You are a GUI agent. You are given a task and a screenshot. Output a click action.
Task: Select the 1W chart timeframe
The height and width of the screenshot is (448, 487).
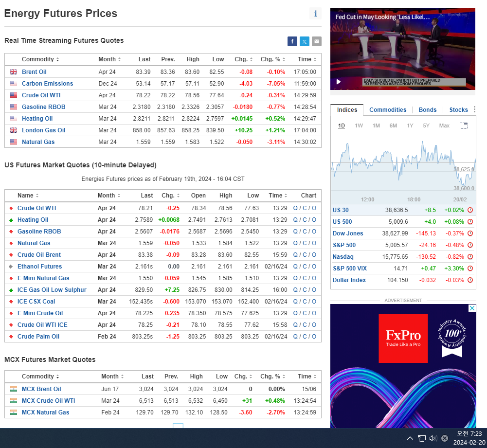tap(359, 125)
